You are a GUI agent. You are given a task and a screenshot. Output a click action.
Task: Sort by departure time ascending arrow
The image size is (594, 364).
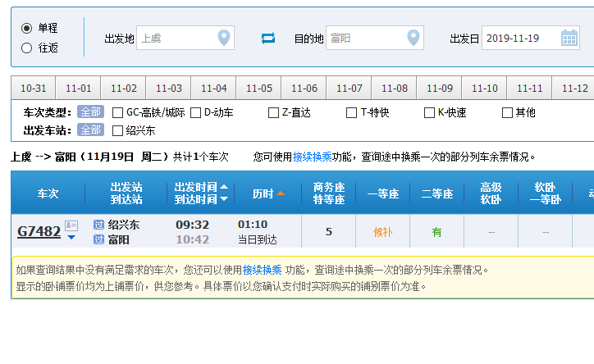pos(224,187)
